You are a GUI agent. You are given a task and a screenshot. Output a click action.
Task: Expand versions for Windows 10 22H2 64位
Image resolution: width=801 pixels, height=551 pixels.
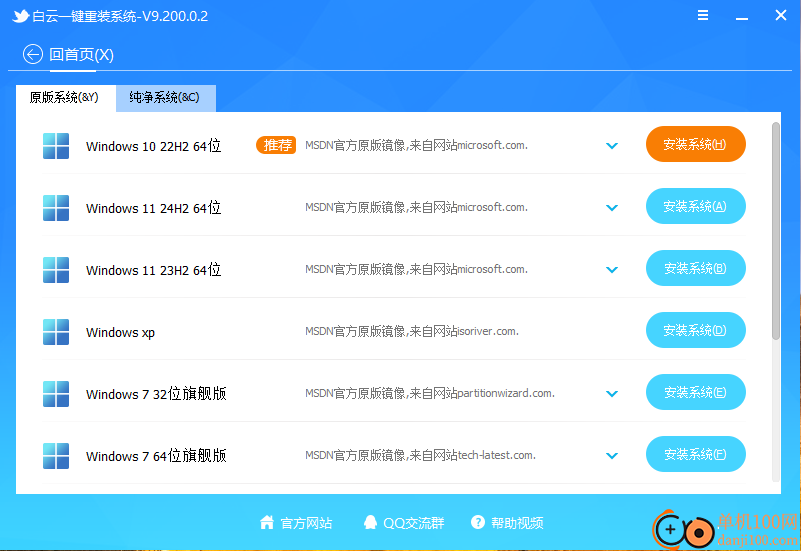tap(612, 146)
